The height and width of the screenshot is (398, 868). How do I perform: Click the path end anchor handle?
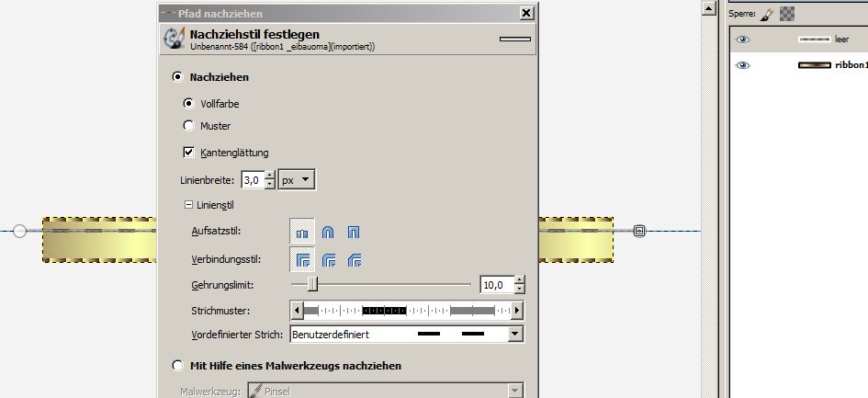point(639,231)
